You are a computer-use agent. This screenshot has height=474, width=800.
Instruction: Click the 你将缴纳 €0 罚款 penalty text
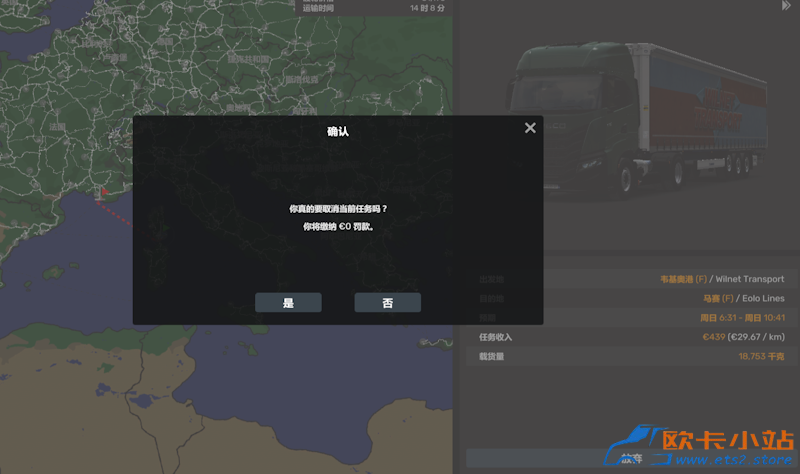338,227
